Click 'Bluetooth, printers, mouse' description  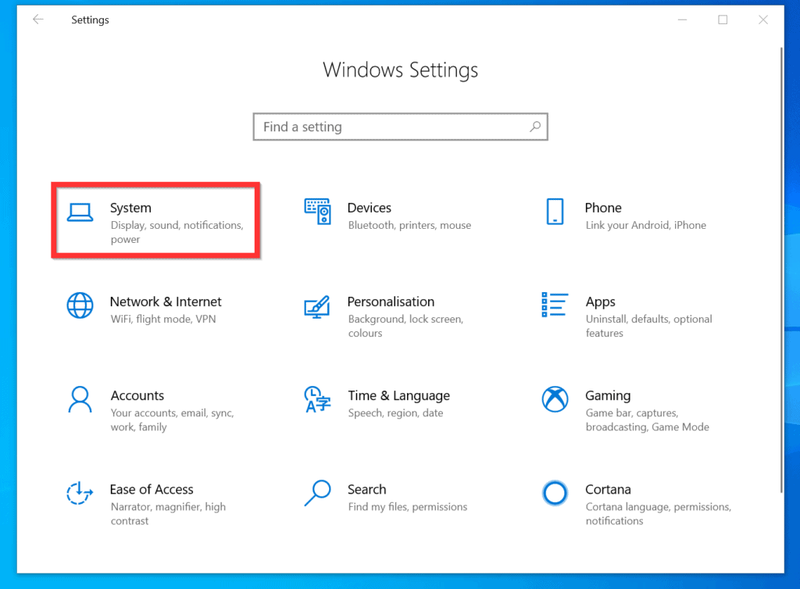tap(410, 225)
